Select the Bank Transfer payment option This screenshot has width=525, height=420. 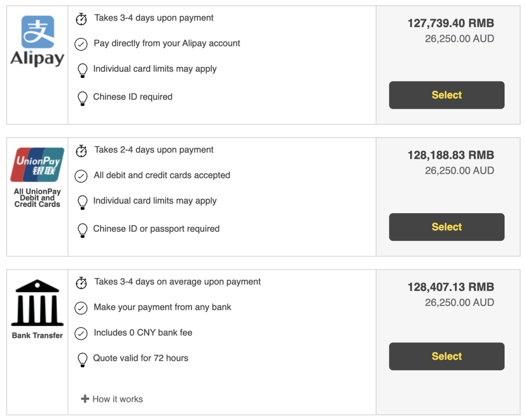(446, 356)
